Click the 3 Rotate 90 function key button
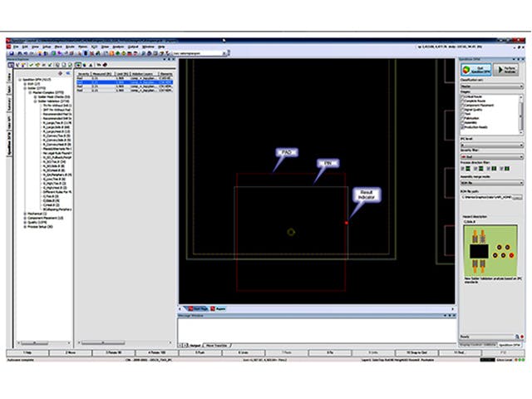The image size is (532, 399). [114, 352]
